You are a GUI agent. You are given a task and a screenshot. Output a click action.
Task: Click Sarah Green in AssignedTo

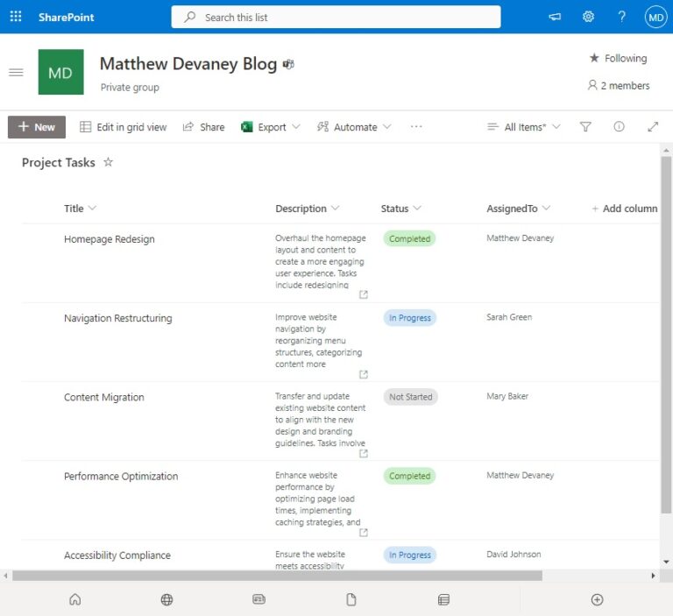coord(509,317)
